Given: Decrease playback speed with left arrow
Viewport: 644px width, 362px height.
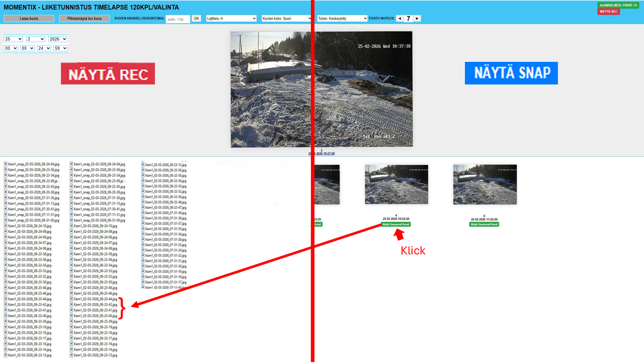Looking at the screenshot, I should 399,19.
